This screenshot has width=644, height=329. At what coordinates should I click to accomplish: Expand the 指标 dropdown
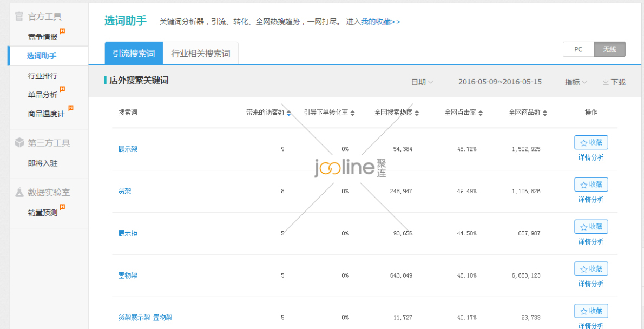click(x=576, y=82)
